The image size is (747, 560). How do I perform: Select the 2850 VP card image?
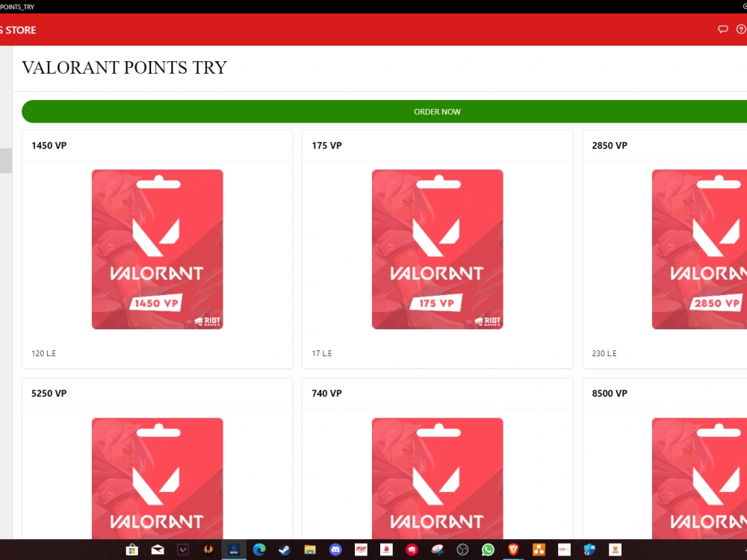[699, 249]
